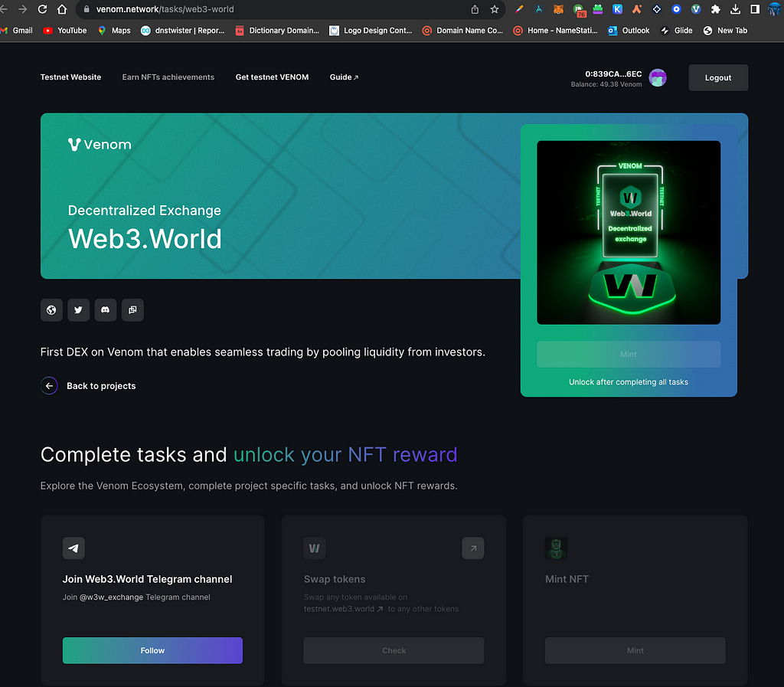Open the green frog extension

pos(598,9)
